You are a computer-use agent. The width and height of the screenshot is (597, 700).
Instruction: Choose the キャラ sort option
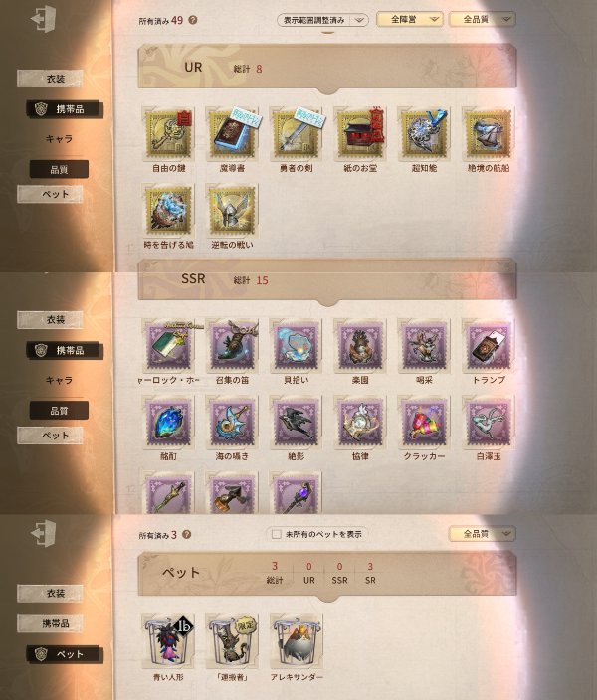coord(59,139)
